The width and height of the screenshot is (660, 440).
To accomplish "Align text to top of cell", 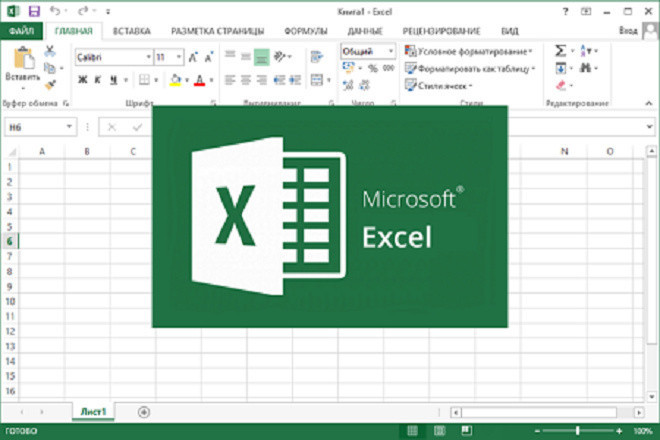I will [230, 55].
